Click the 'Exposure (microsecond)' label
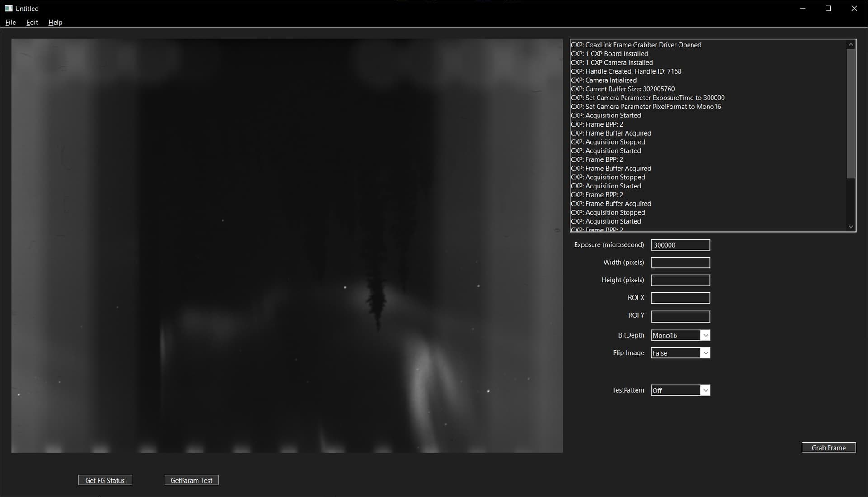This screenshot has width=868, height=497. coord(609,245)
